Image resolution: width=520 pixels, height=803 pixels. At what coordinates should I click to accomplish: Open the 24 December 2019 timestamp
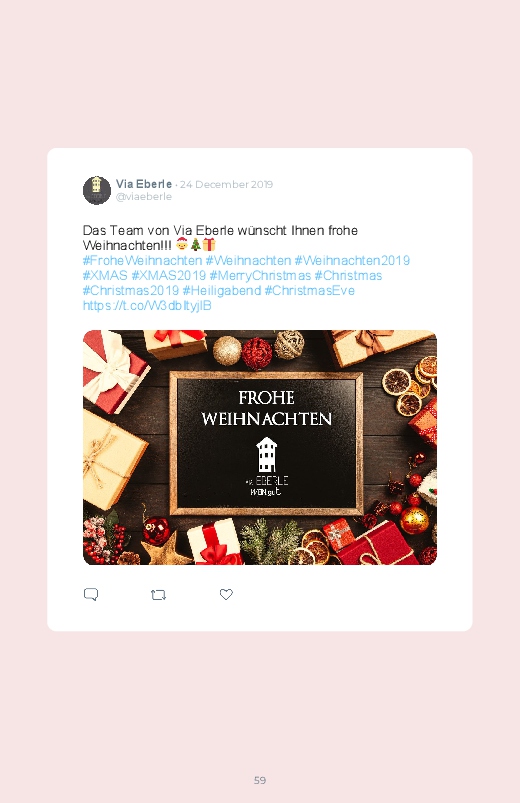[x=226, y=184]
